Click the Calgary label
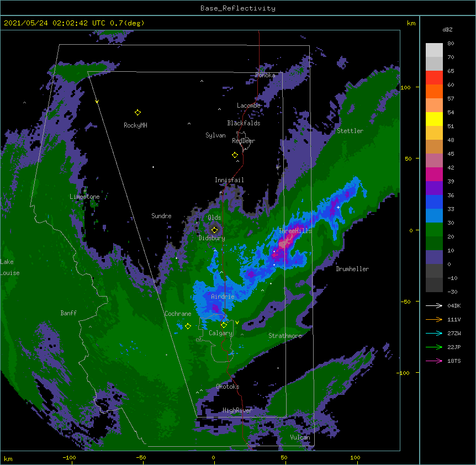Viewport: 476px width, 465px height. 220,333
